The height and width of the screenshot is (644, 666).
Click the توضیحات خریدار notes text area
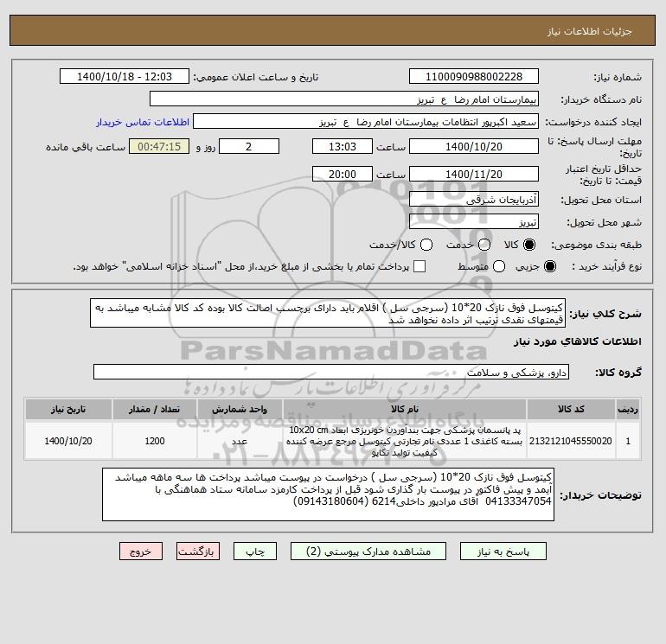(328, 494)
